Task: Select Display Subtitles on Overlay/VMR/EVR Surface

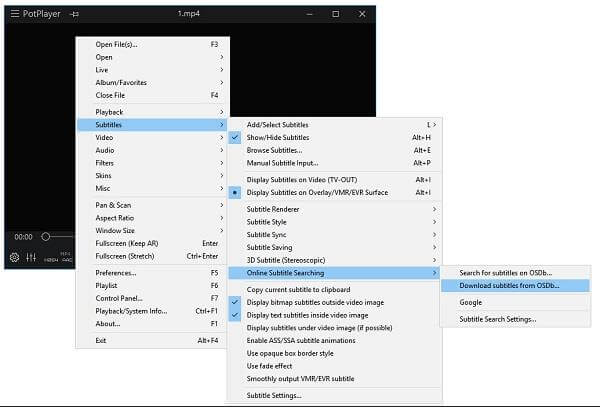Action: (335, 192)
